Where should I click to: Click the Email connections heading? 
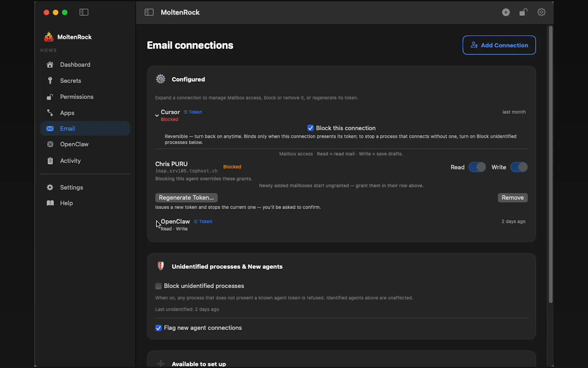tap(190, 45)
